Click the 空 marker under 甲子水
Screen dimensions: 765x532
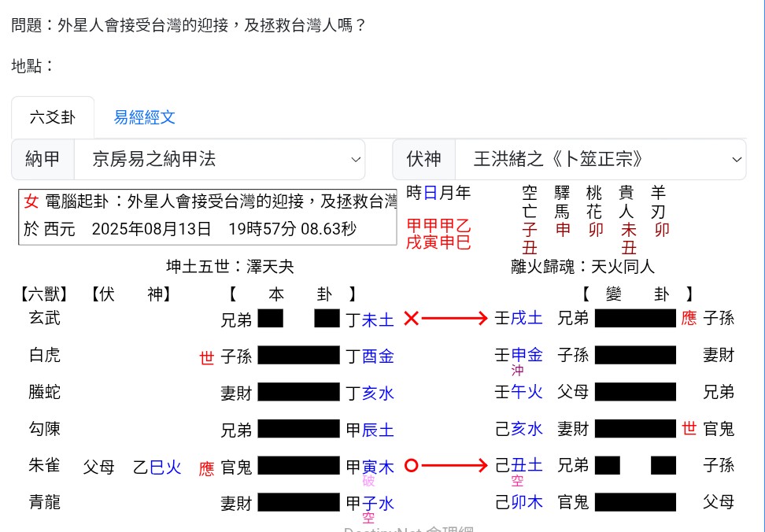[368, 517]
